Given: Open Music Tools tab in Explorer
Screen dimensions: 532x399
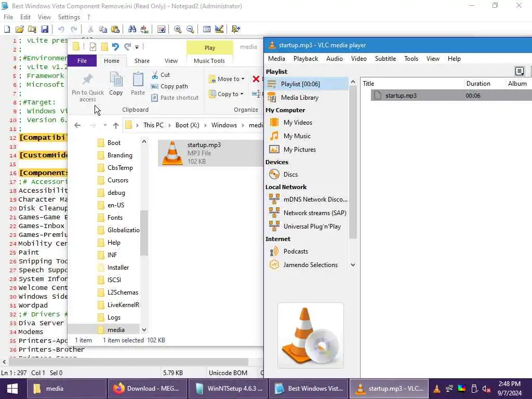Looking at the screenshot, I should (x=209, y=61).
